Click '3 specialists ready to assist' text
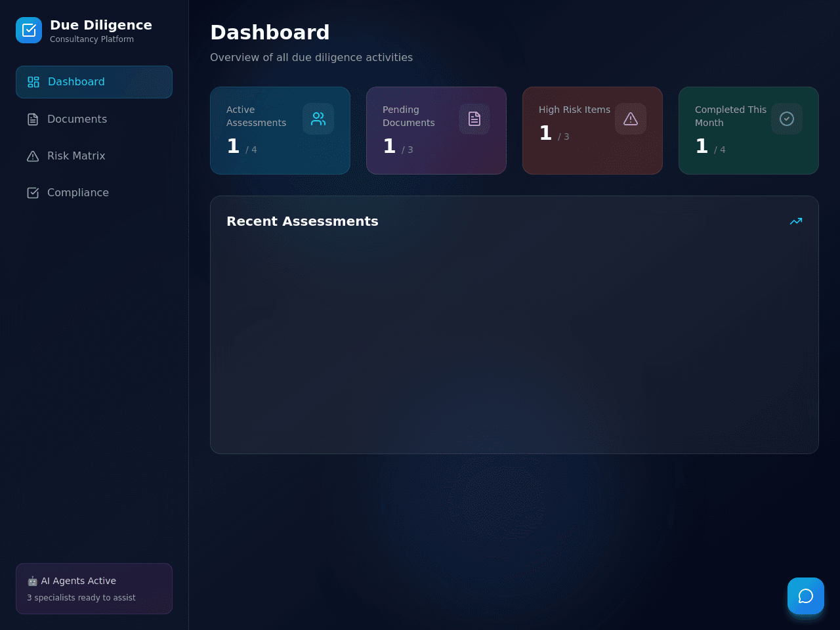 [81, 598]
